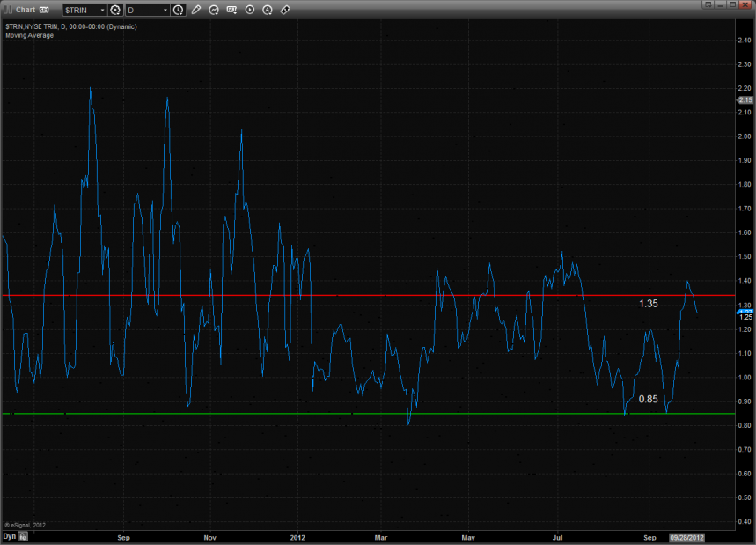Maximize the chart window
The width and height of the screenshot is (756, 545).
pos(733,4)
